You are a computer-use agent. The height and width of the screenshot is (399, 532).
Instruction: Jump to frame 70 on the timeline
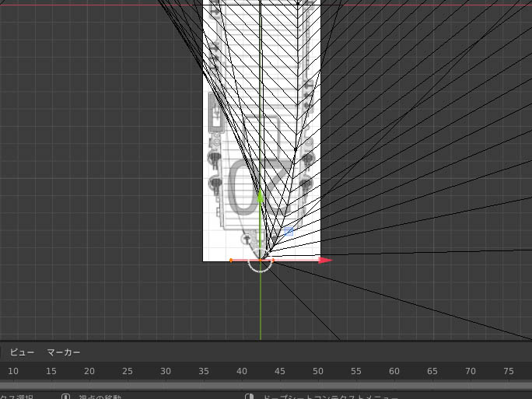tap(471, 371)
